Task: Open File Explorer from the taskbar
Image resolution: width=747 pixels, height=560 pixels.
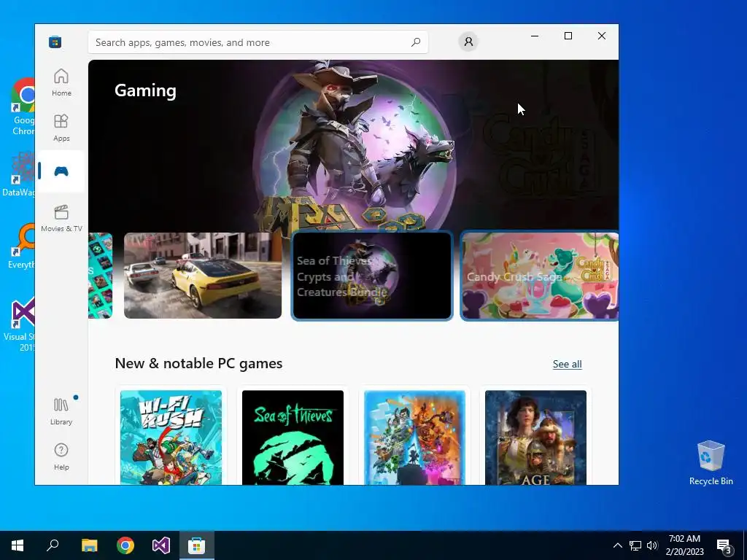Action: point(89,545)
